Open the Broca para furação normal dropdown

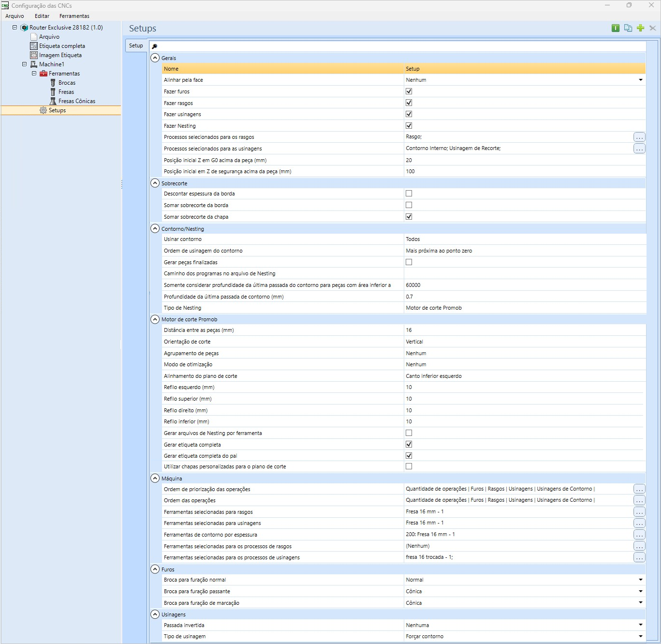[641, 580]
